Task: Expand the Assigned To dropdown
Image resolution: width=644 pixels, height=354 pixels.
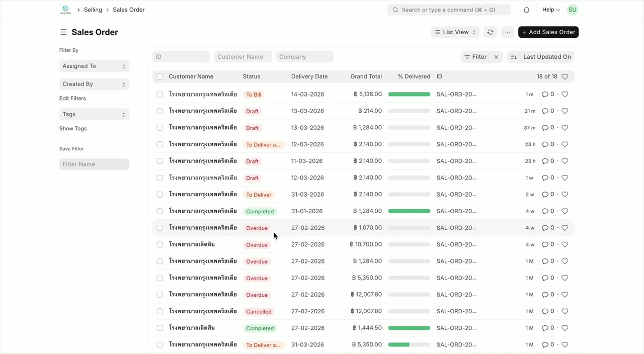Action: (94, 66)
